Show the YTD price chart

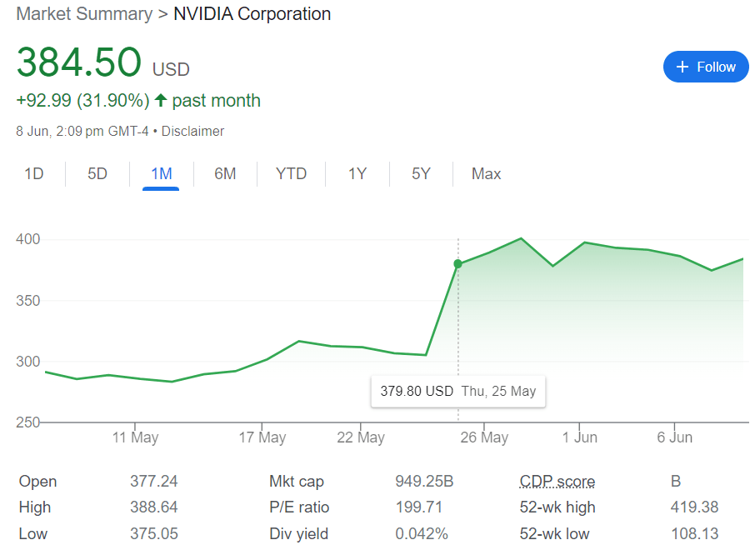click(291, 173)
